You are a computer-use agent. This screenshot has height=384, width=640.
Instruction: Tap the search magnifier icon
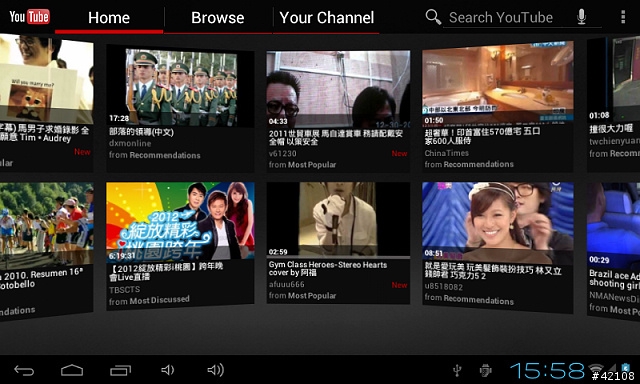click(x=433, y=17)
